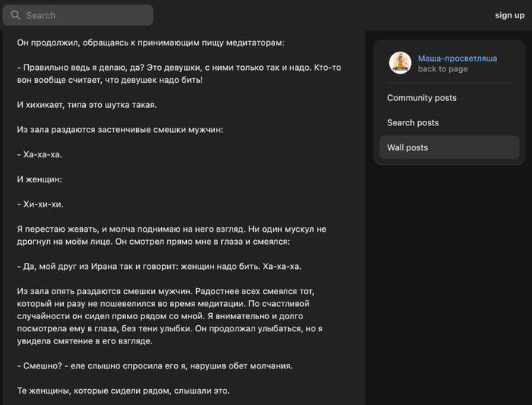Click the line "И женщин:"
Viewport: 532px width, 405px height.
(40, 179)
